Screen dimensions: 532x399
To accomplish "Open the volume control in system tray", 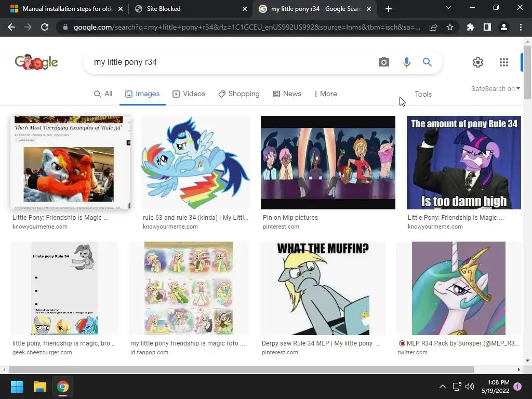I will click(x=470, y=387).
